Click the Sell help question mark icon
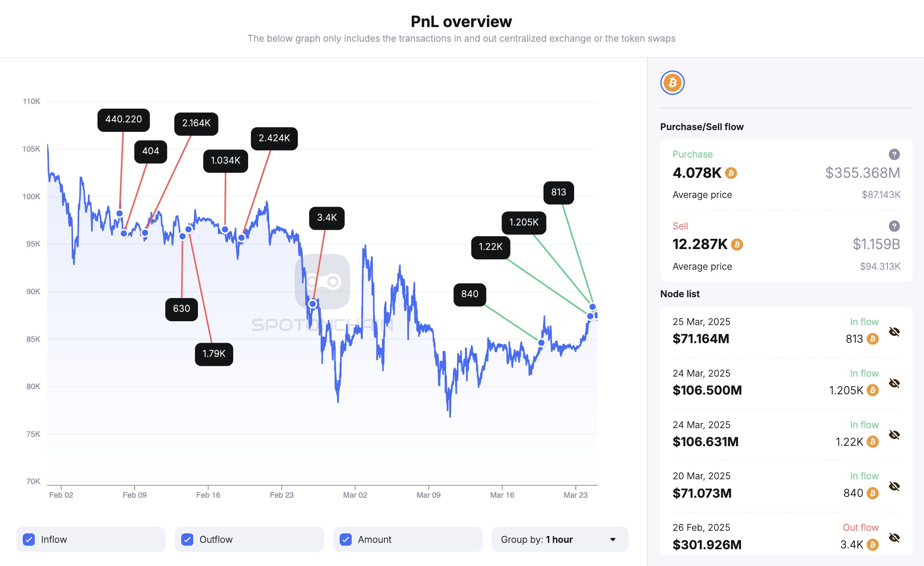The height and width of the screenshot is (566, 924). click(x=894, y=226)
